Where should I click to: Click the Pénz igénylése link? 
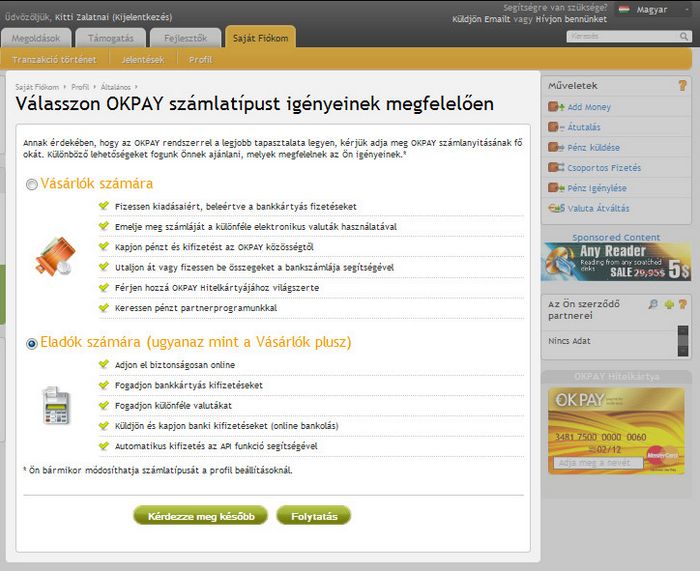click(597, 188)
